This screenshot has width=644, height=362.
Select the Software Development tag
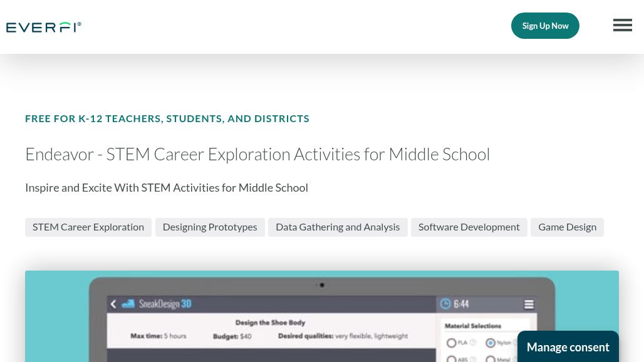coord(469,227)
